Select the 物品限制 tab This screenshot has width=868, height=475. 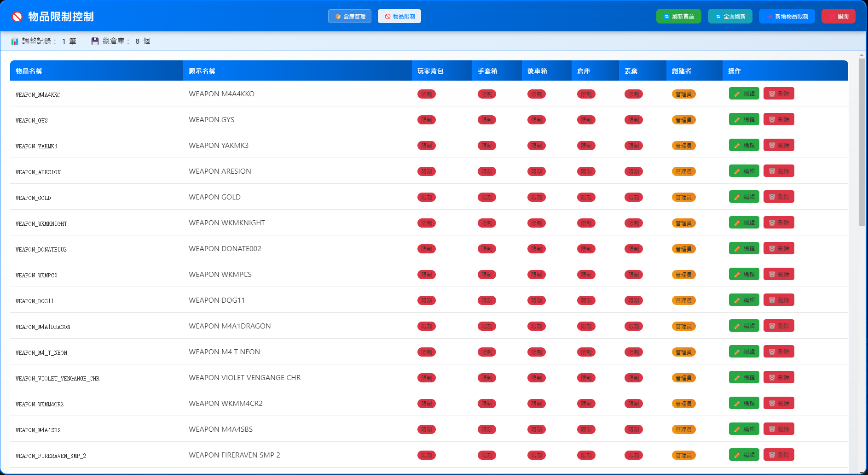tap(399, 16)
